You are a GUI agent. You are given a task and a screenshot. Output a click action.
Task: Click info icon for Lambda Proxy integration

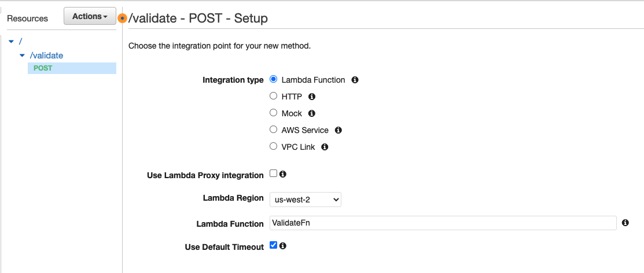(x=284, y=174)
